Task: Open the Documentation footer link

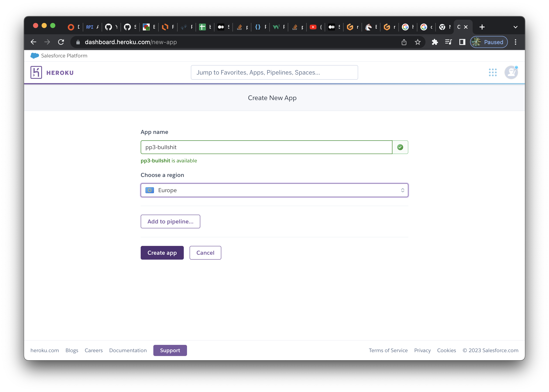Action: 128,350
